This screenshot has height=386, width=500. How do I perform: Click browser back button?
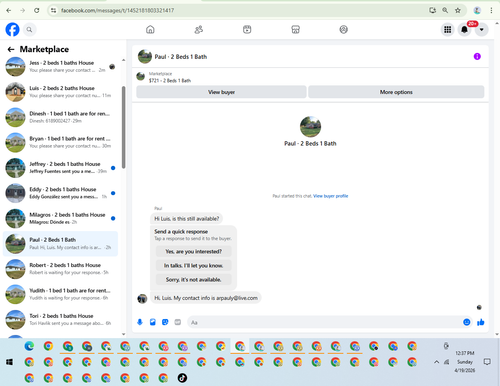click(x=9, y=10)
